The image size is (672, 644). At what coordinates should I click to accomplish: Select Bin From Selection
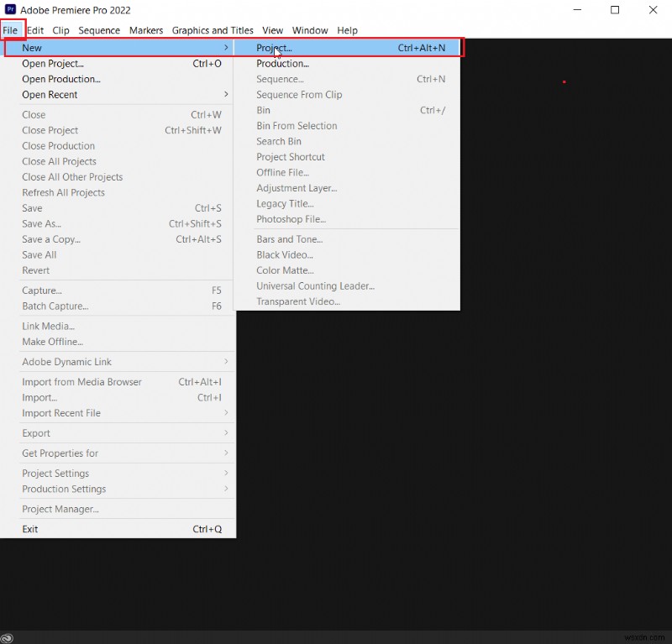347,126
